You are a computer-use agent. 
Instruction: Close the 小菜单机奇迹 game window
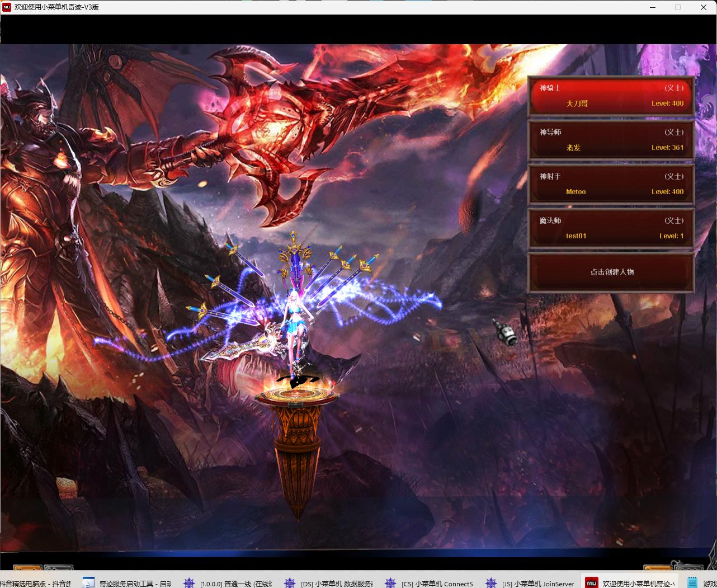pos(704,7)
